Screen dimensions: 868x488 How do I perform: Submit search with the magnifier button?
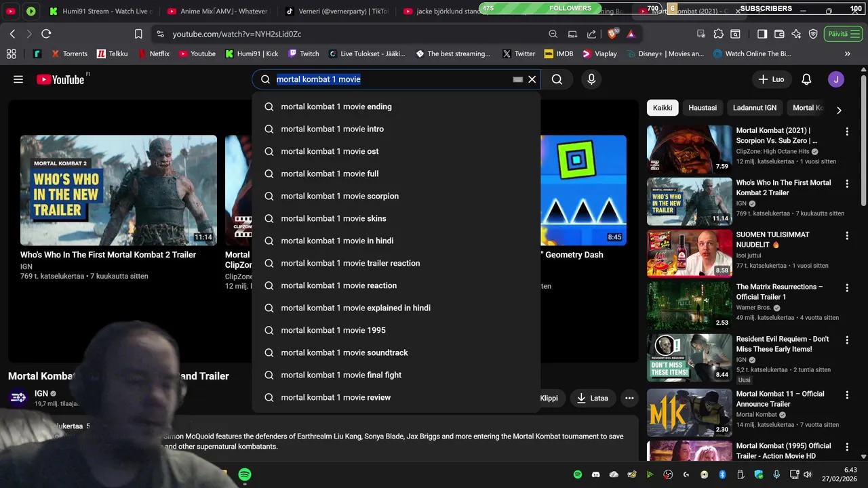pos(557,79)
